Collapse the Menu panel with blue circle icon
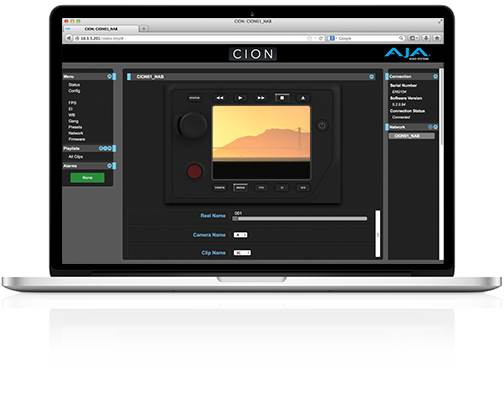Image resolution: width=504 pixels, height=396 pixels. pyautogui.click(x=109, y=77)
